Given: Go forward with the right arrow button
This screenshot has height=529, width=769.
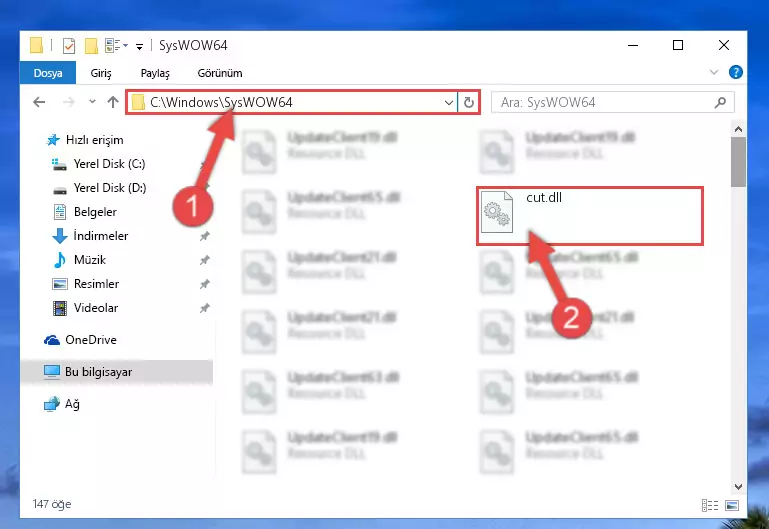Looking at the screenshot, I should [69, 102].
